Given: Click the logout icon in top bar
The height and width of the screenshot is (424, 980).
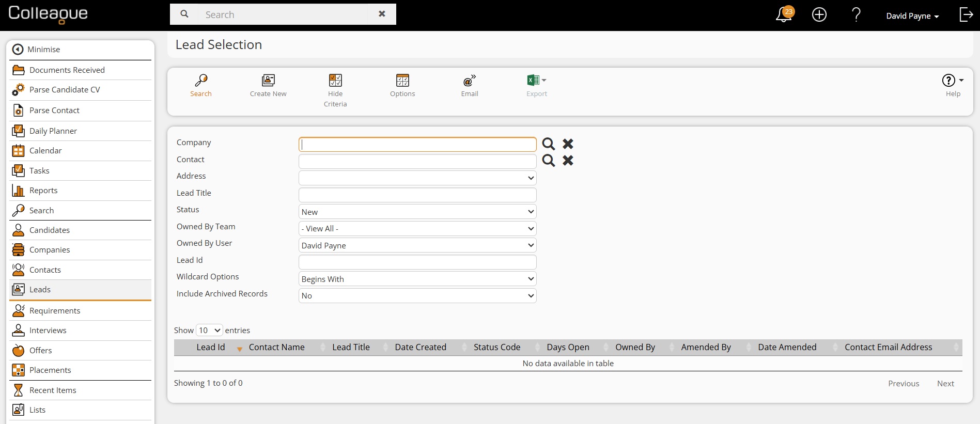Looking at the screenshot, I should (x=966, y=15).
